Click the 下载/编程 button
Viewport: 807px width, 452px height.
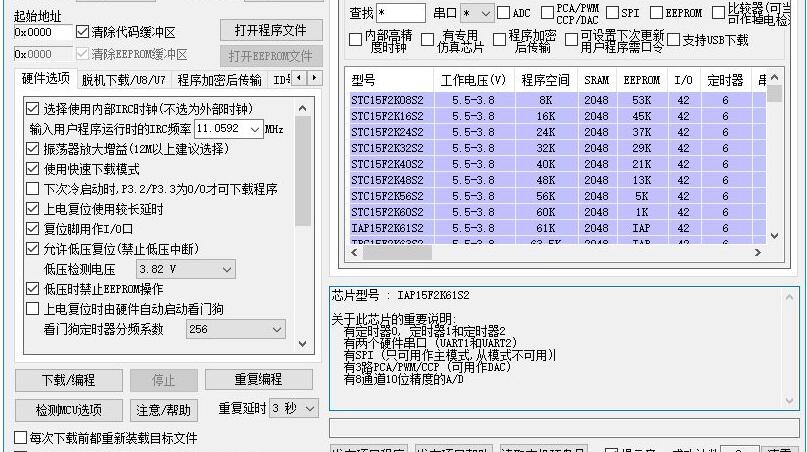click(x=68, y=380)
